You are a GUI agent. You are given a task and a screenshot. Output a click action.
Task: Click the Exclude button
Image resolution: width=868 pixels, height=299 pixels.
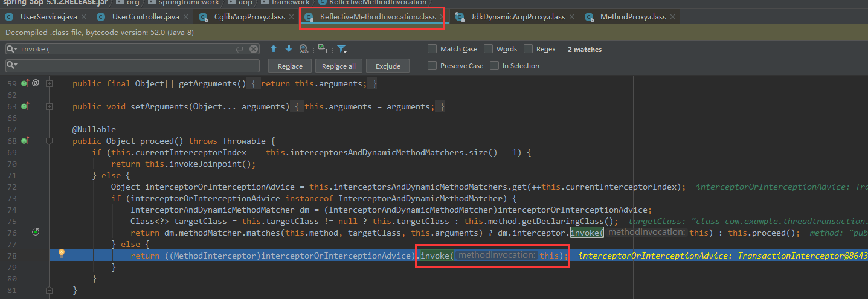[388, 66]
